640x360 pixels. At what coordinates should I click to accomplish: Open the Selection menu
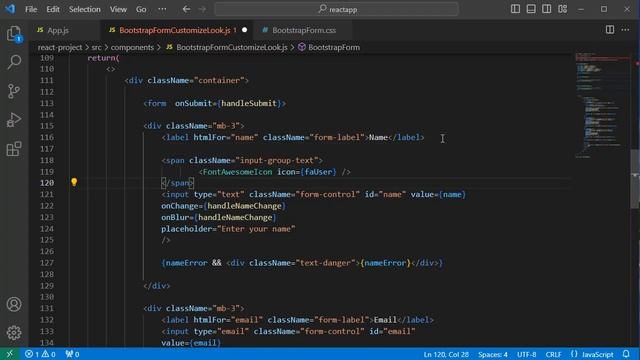tap(84, 9)
